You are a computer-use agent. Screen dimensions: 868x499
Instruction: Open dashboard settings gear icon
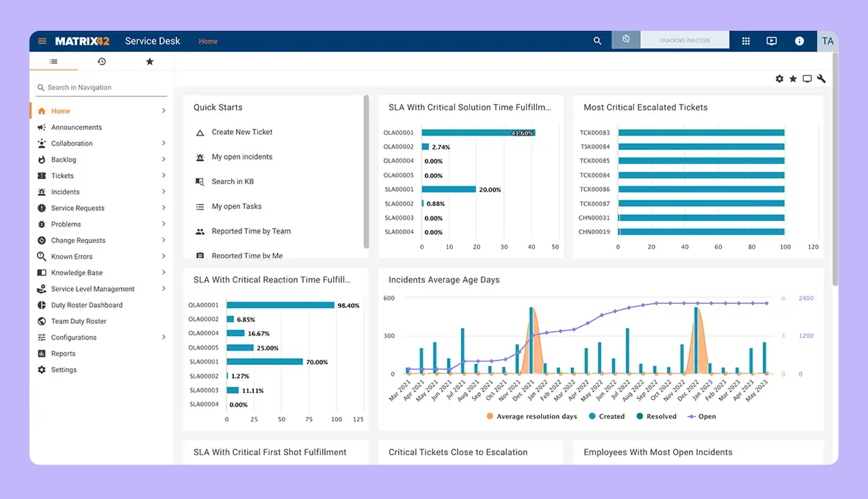tap(779, 79)
